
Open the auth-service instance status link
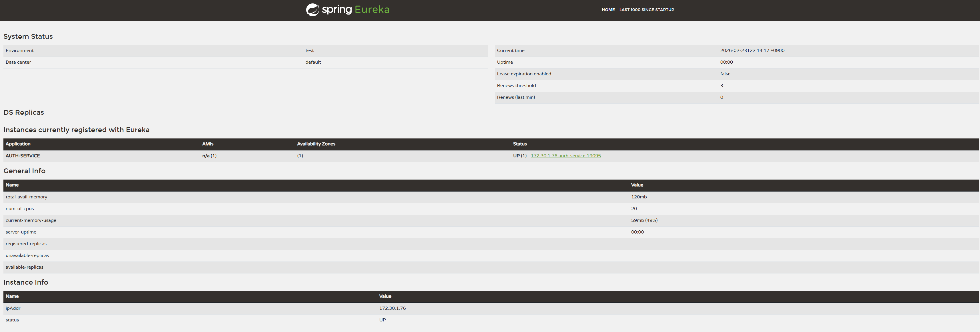point(565,156)
